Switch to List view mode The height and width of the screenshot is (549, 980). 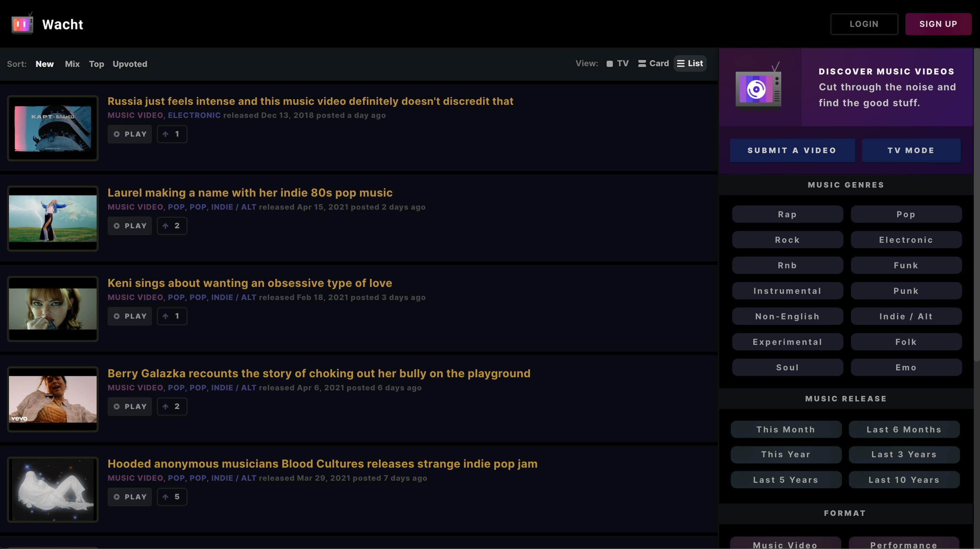tap(690, 63)
